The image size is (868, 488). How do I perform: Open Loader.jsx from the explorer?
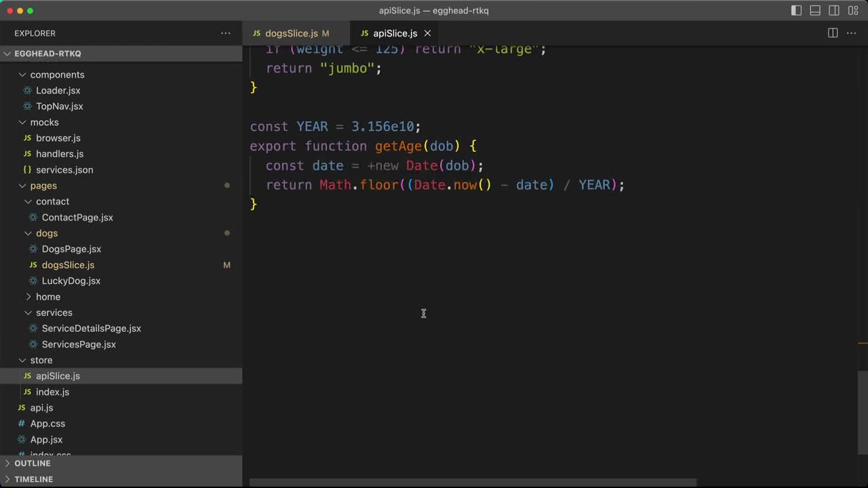tap(58, 90)
